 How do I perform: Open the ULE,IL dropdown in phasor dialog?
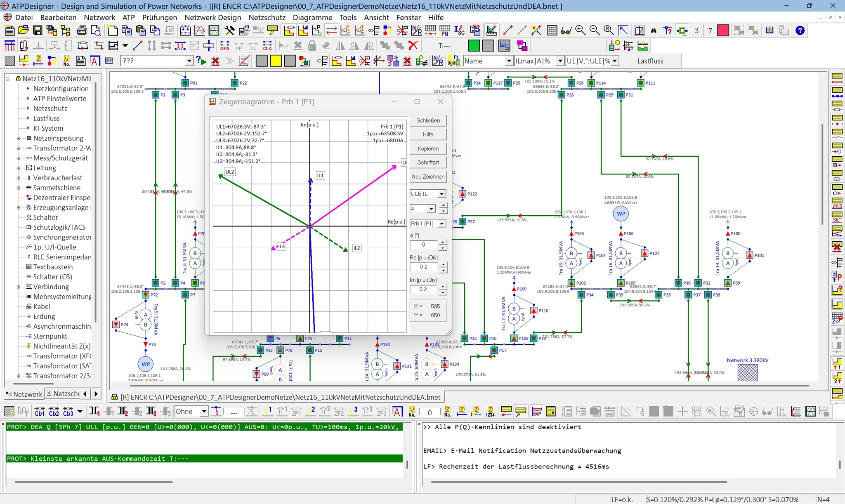click(441, 194)
